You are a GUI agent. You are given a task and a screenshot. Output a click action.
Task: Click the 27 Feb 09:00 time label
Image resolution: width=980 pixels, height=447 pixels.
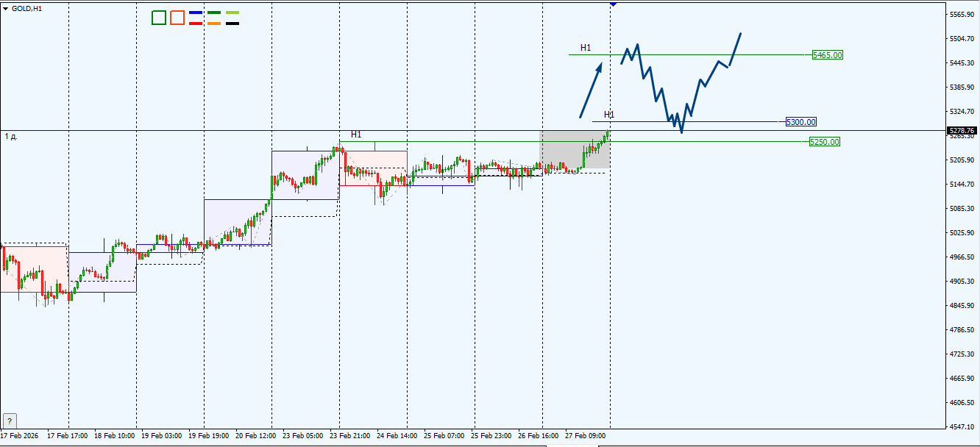[586, 436]
